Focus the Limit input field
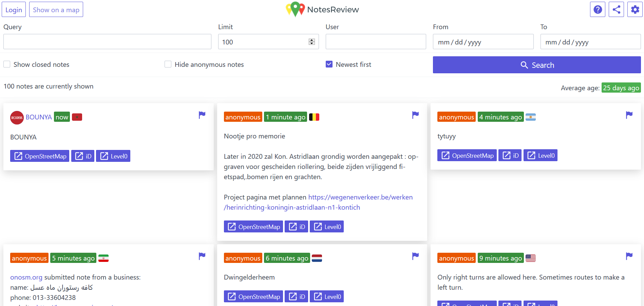Viewport: 644px width, 306px height. (x=268, y=42)
